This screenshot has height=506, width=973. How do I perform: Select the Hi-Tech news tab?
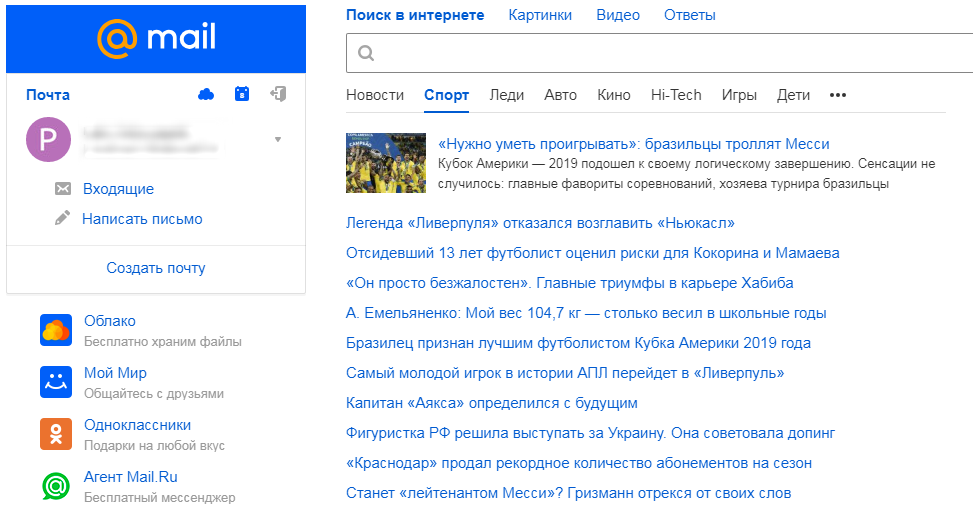point(676,95)
